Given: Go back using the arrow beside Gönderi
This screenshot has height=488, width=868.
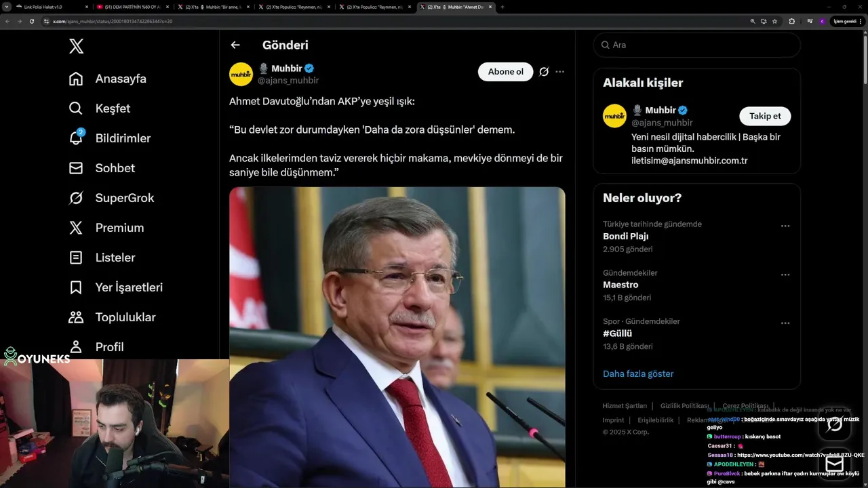Looking at the screenshot, I should click(x=235, y=45).
